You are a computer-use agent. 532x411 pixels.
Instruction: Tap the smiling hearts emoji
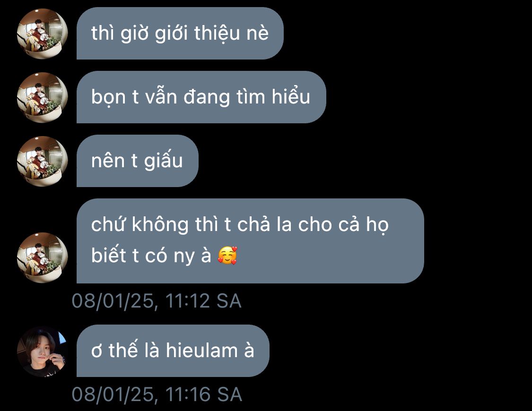(227, 256)
